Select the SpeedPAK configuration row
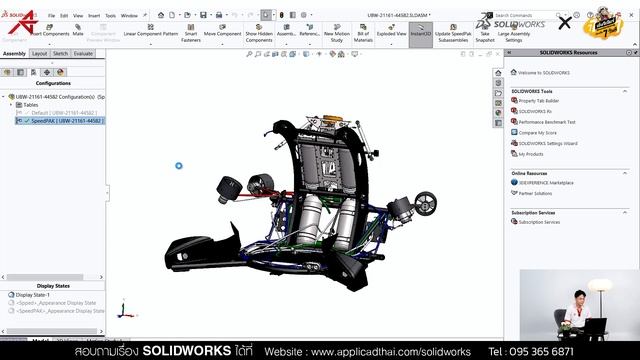The height and width of the screenshot is (360, 640). point(60,121)
